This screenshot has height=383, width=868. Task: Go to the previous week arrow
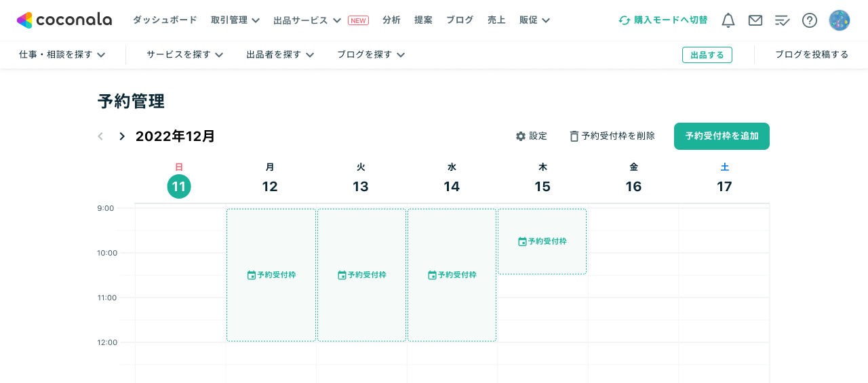pos(100,136)
